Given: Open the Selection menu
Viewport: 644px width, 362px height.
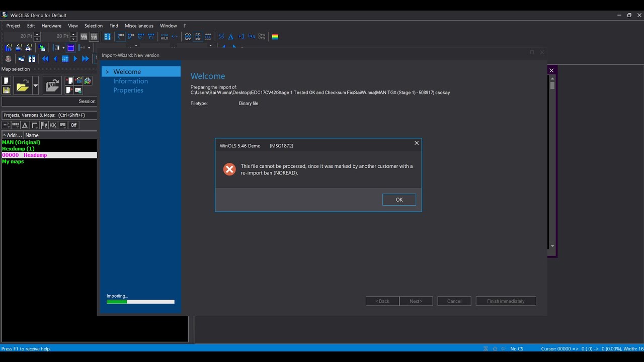Looking at the screenshot, I should 93,26.
